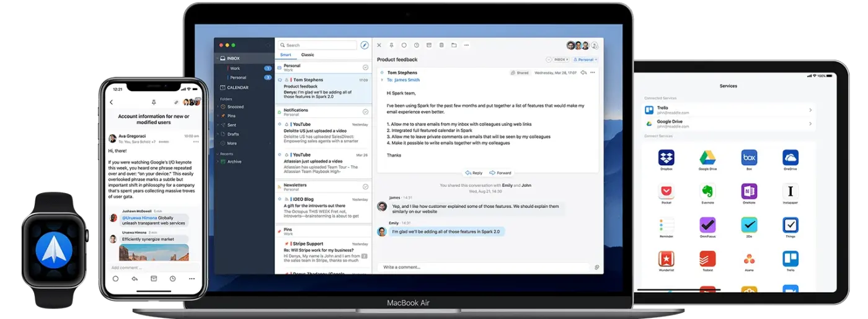Tap the Evernote service icon on iPad
Image resolution: width=868 pixels, height=319 pixels.
point(707,191)
